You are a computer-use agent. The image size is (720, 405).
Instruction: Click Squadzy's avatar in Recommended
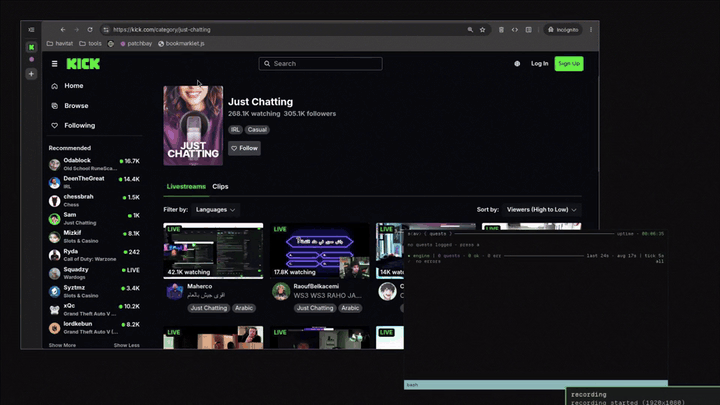point(55,273)
